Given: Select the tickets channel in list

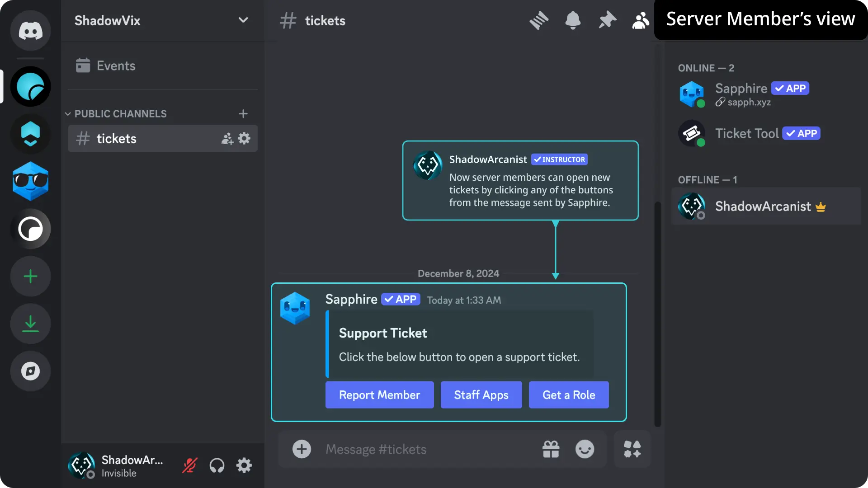Looking at the screenshot, I should pyautogui.click(x=162, y=138).
